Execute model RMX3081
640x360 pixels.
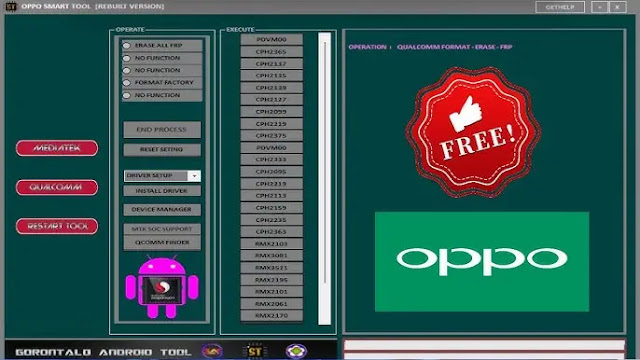click(271, 256)
